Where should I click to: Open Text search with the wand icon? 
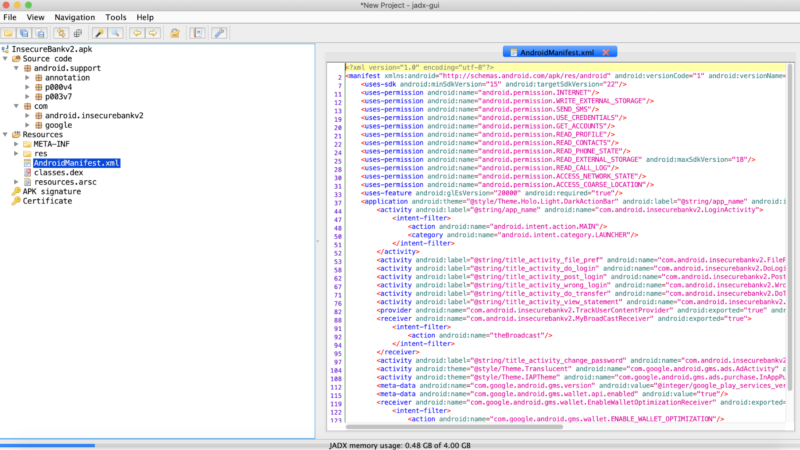coord(99,33)
